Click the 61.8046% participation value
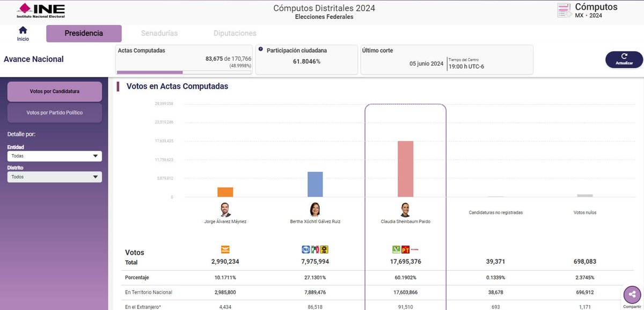 click(306, 61)
